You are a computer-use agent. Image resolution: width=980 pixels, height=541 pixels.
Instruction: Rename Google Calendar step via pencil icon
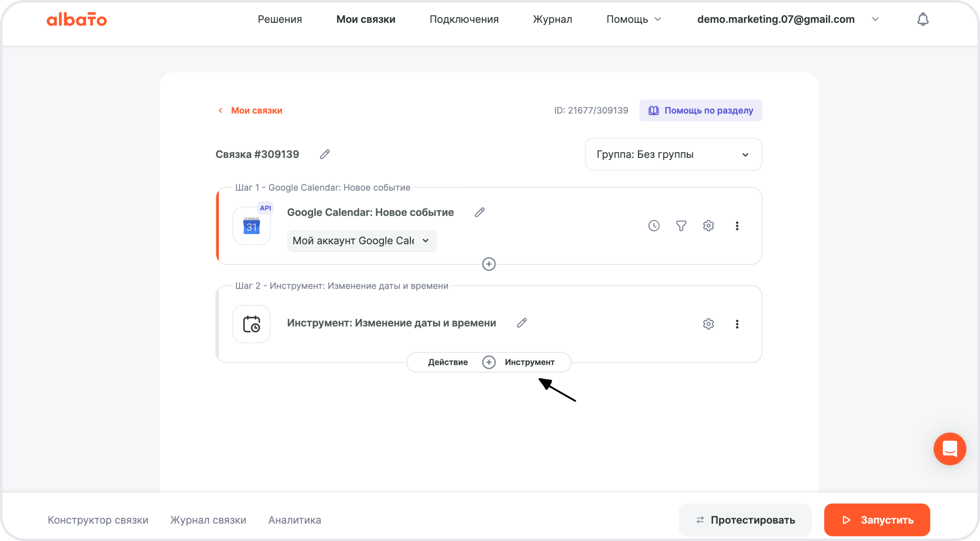point(480,212)
